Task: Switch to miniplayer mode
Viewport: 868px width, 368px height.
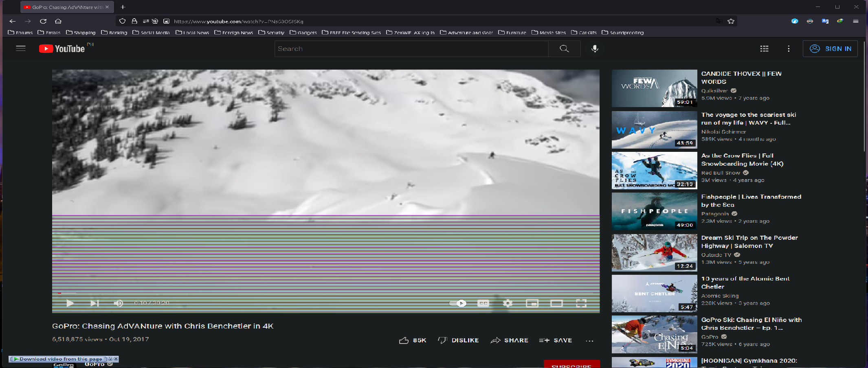Action: [532, 303]
